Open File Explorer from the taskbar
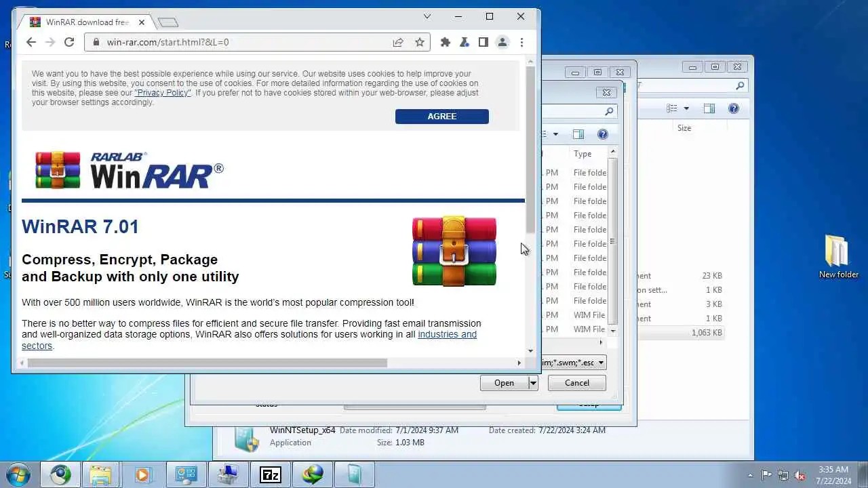The width and height of the screenshot is (868, 488). (x=100, y=474)
